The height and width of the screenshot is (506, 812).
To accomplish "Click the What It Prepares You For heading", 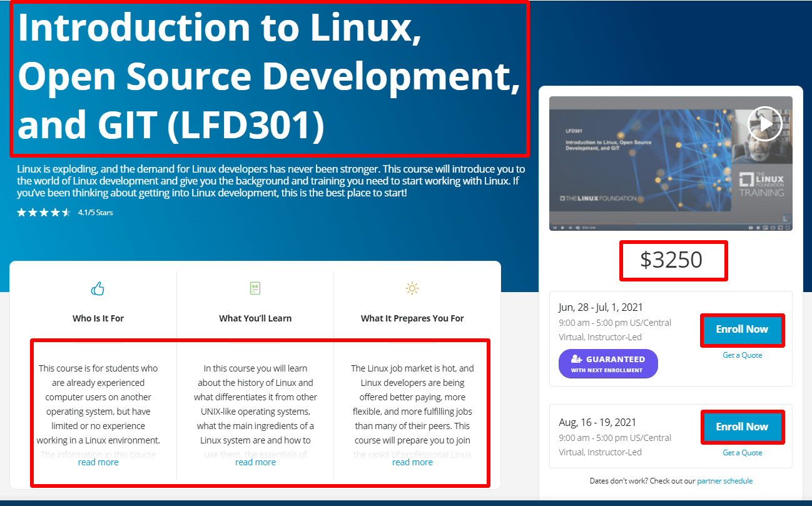I will click(412, 318).
